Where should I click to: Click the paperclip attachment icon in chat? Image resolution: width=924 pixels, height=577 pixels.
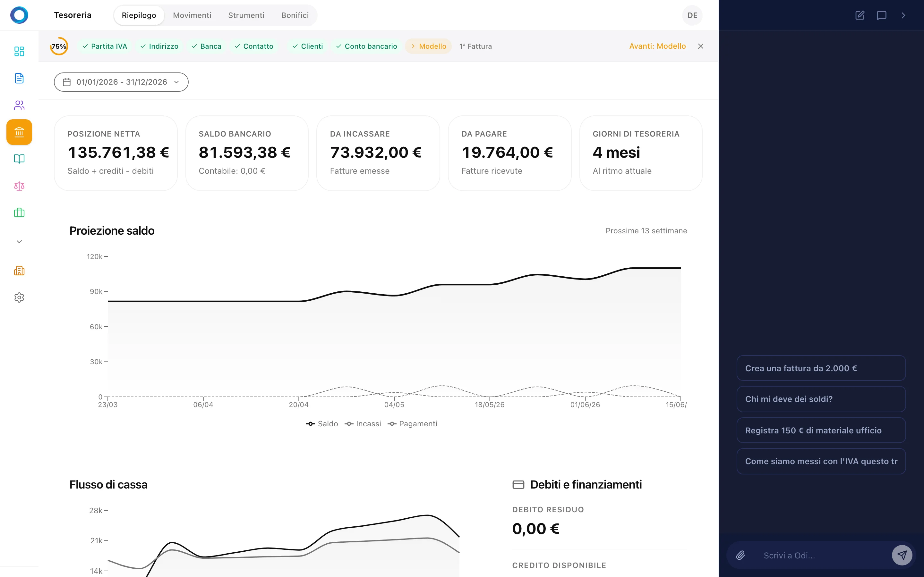741,555
